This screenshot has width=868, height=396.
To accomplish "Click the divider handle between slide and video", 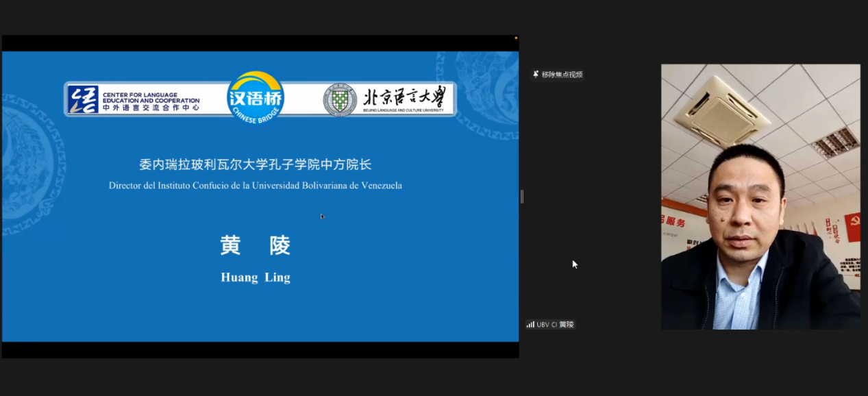I will pyautogui.click(x=522, y=197).
